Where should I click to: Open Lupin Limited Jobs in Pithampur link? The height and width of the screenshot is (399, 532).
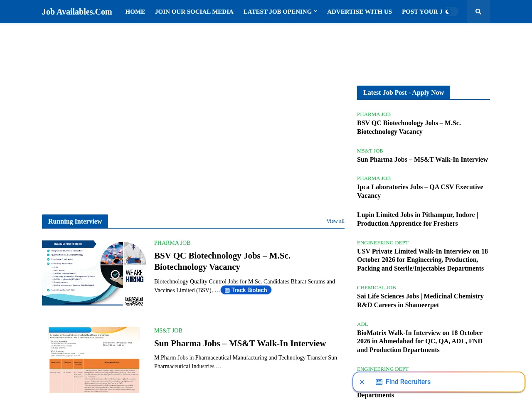pos(417,219)
